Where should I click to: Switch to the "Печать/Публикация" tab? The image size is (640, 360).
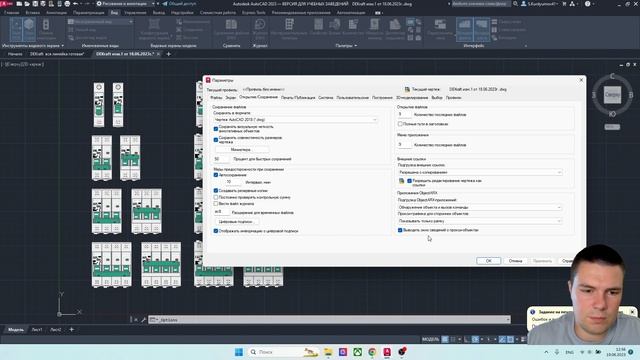tap(298, 98)
